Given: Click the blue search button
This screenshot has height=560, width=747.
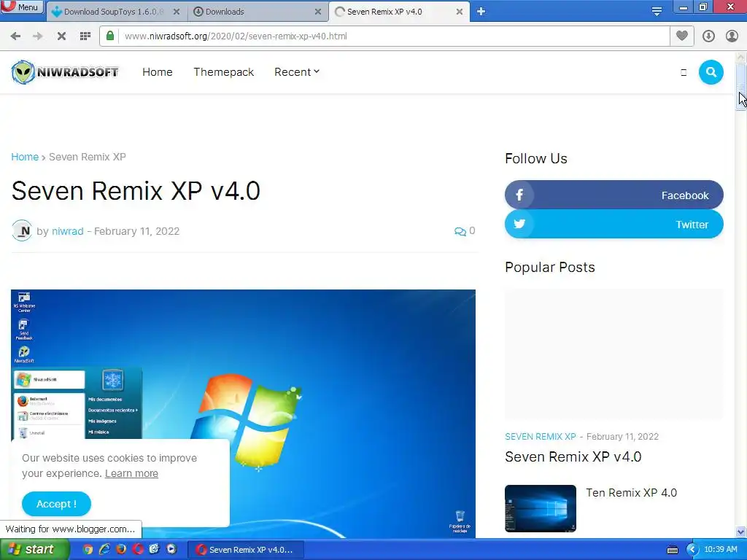Looking at the screenshot, I should (711, 72).
